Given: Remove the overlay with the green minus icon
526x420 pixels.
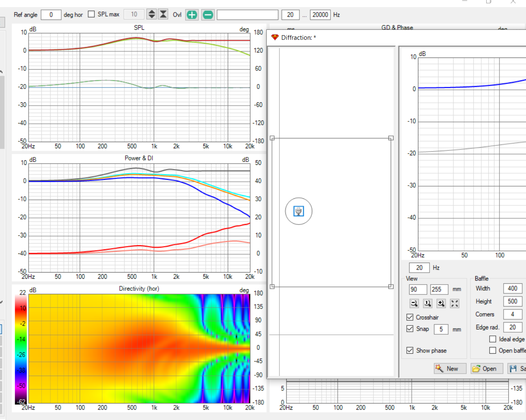Looking at the screenshot, I should [208, 15].
